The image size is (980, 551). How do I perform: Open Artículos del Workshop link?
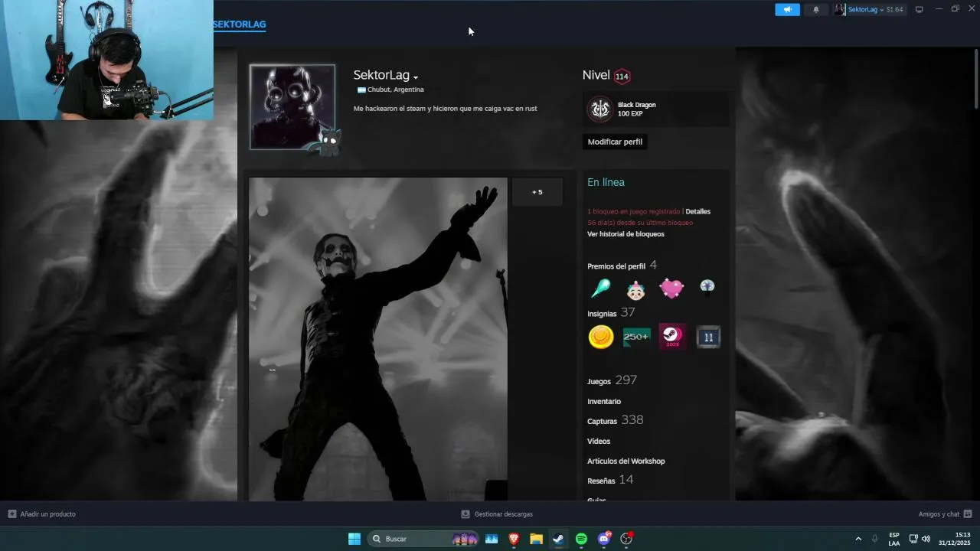[626, 461]
